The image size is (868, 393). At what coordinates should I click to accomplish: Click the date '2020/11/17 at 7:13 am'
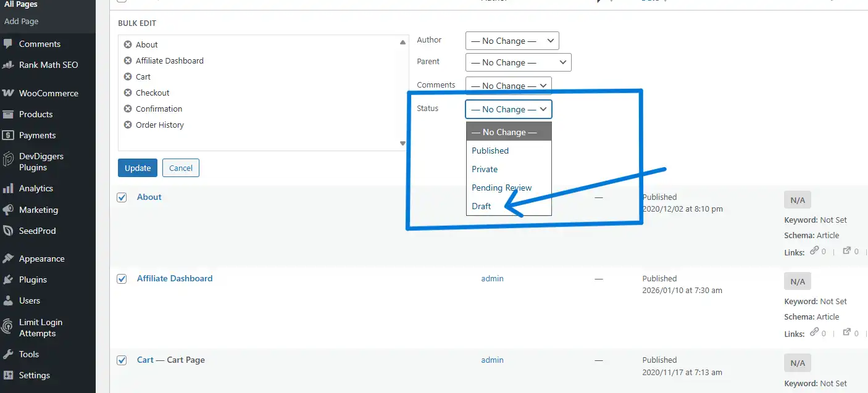[682, 372]
